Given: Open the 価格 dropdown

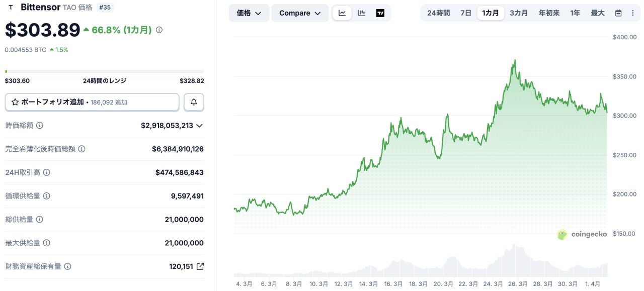Looking at the screenshot, I should (x=249, y=13).
